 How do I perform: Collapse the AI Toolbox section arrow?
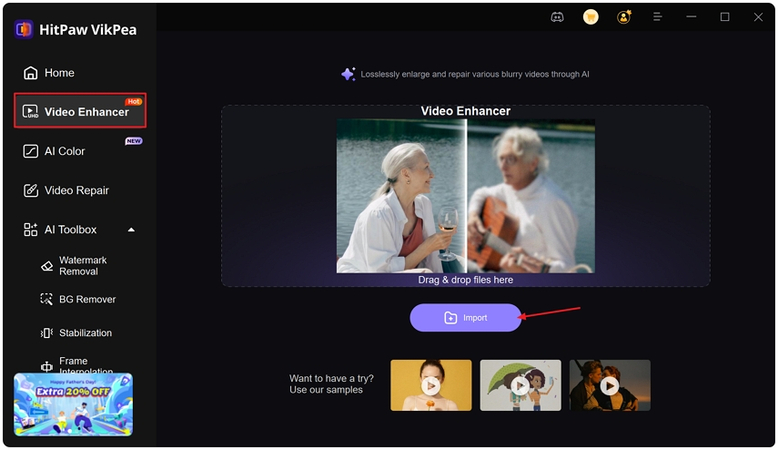131,230
